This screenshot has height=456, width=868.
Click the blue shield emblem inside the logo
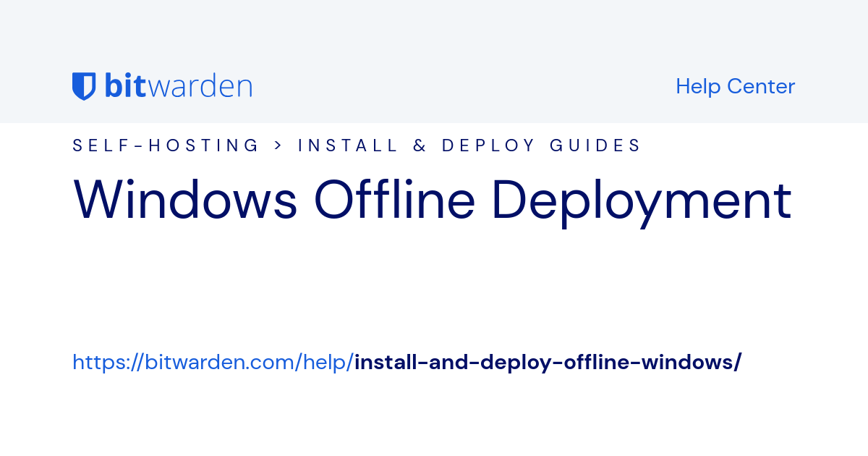82,85
